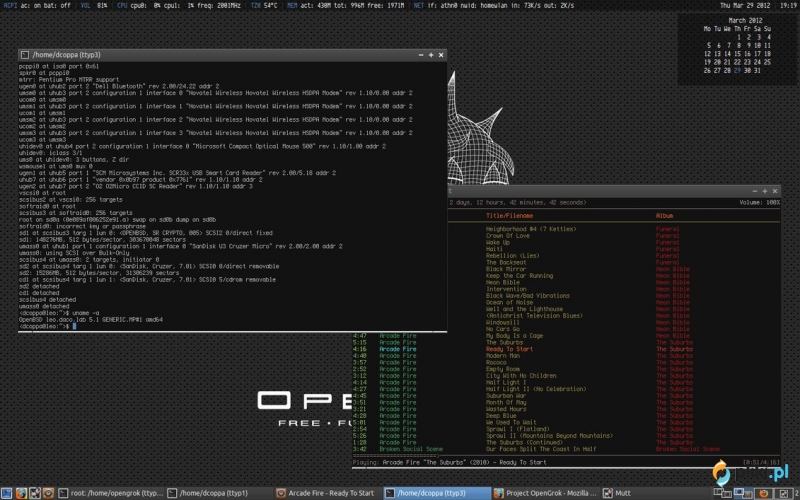This screenshot has width=800, height=500.
Task: Minimize the music player window
Action: coord(755,191)
